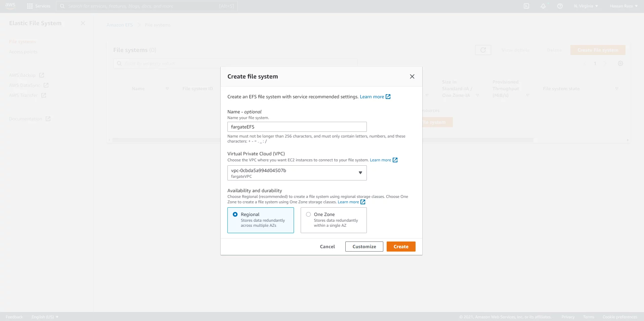Open the Services menu
644x321 pixels.
[39, 6]
